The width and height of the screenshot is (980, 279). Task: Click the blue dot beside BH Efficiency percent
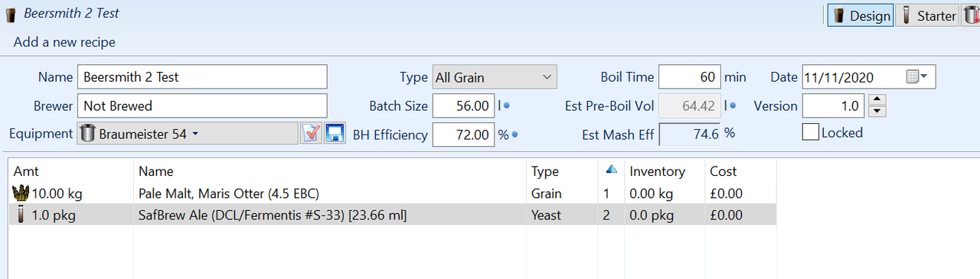pyautogui.click(x=515, y=135)
